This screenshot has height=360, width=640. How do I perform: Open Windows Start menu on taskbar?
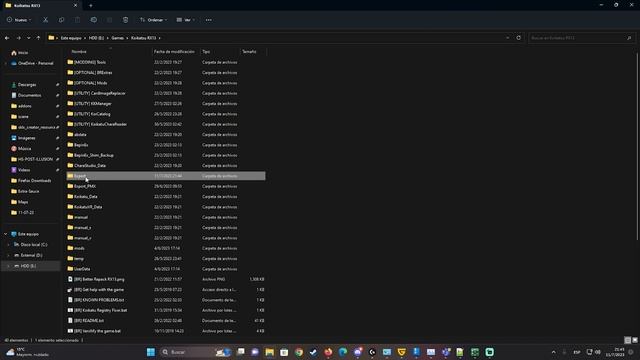point(151,352)
